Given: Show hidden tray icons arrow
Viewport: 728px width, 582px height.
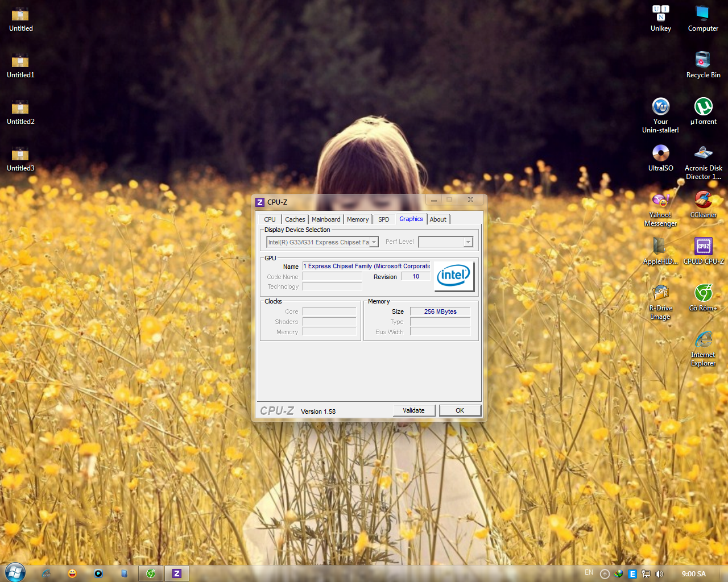Looking at the screenshot, I should tap(605, 574).
